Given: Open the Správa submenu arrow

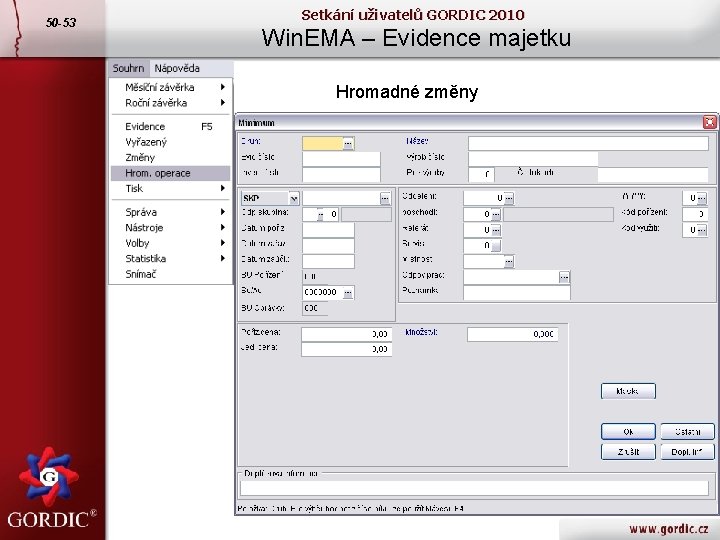Looking at the screenshot, I should point(223,212).
